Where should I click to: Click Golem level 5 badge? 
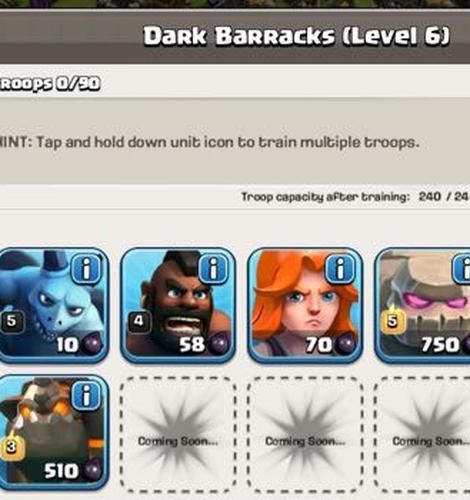coord(393,321)
